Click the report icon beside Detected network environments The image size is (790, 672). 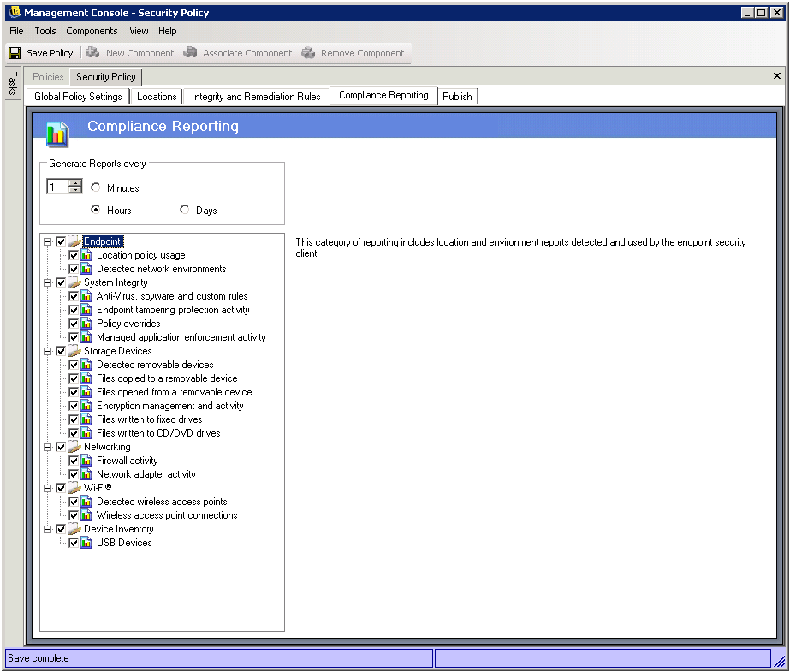(86, 269)
